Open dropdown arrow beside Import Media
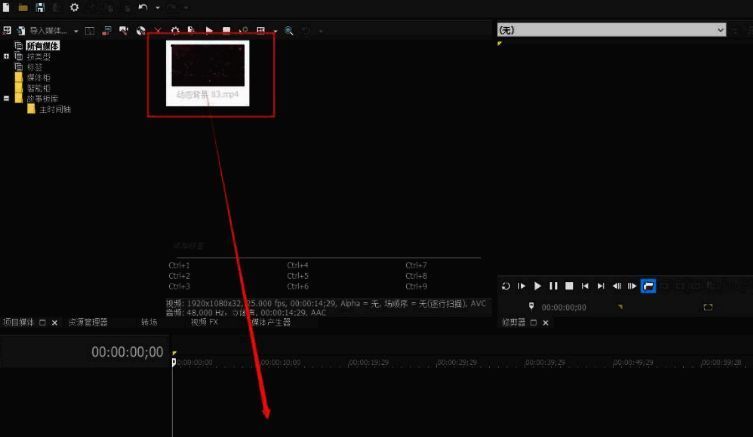The width and height of the screenshot is (753, 437). pos(76,31)
